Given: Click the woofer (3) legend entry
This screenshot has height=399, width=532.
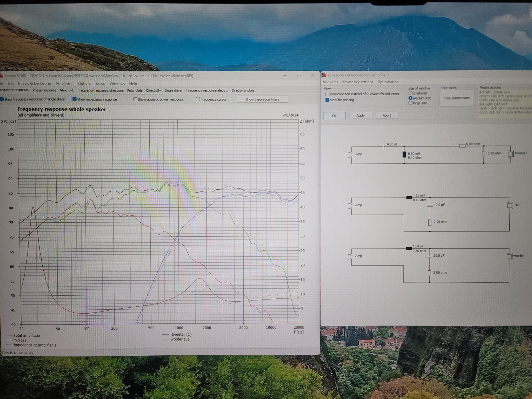Looking at the screenshot, I should pyautogui.click(x=176, y=339).
